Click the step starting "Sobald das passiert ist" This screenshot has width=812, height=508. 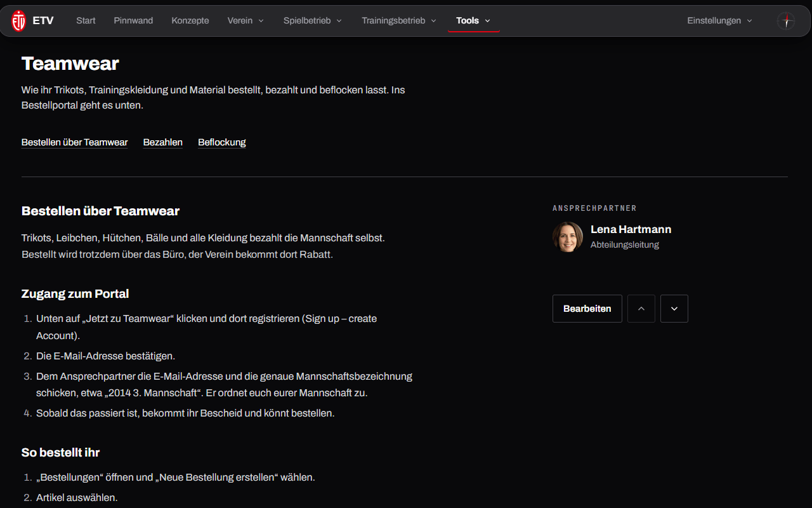click(x=185, y=413)
